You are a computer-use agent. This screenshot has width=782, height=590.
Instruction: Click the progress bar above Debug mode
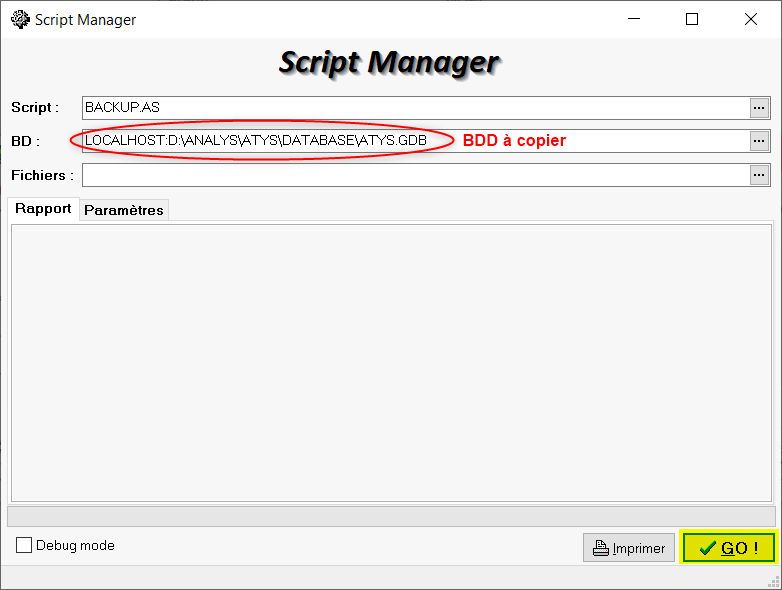(390, 516)
